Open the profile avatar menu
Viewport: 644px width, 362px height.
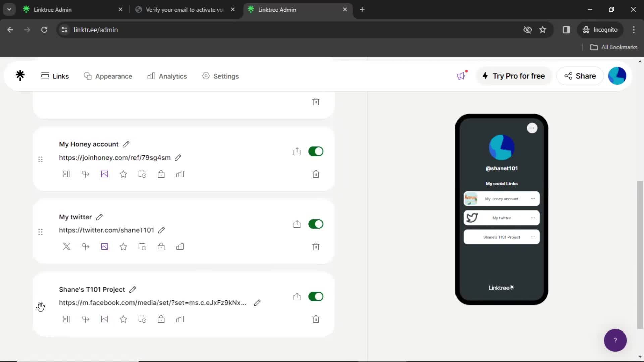pyautogui.click(x=617, y=76)
